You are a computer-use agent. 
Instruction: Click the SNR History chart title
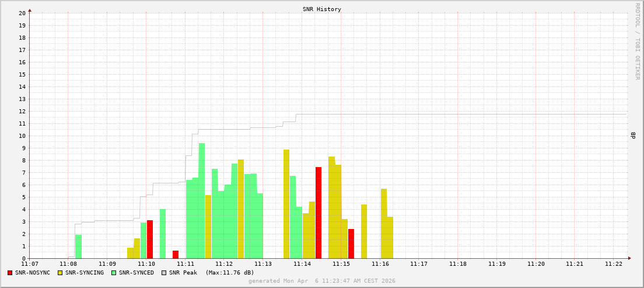[322, 9]
